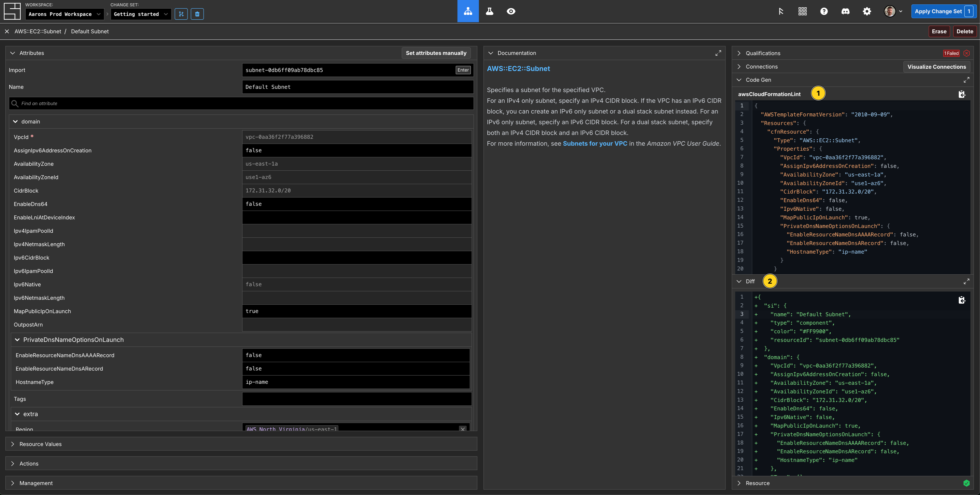Click the Enter button in Import field

pos(463,70)
